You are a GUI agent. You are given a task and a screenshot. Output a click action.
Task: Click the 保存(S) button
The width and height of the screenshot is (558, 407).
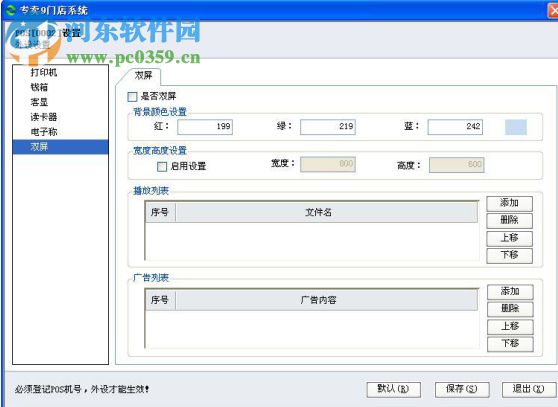[x=462, y=390]
